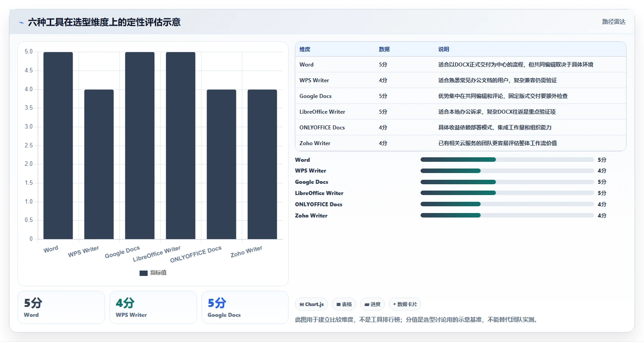Screen dimensions: 644x342
Task: Click the 维度 column header
Action: [305, 49]
